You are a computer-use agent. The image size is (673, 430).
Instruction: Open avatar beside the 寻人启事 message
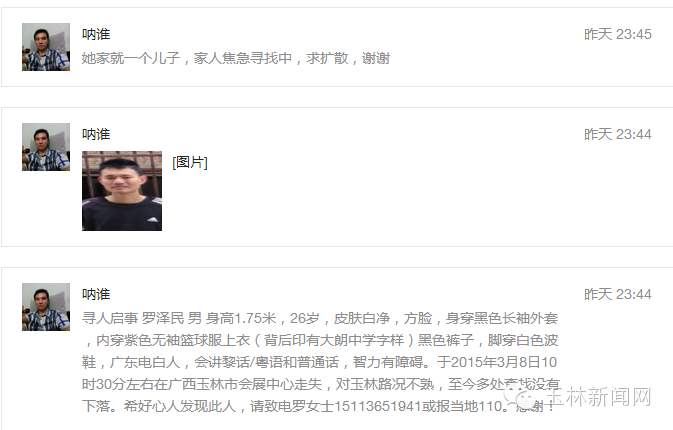pyautogui.click(x=46, y=307)
